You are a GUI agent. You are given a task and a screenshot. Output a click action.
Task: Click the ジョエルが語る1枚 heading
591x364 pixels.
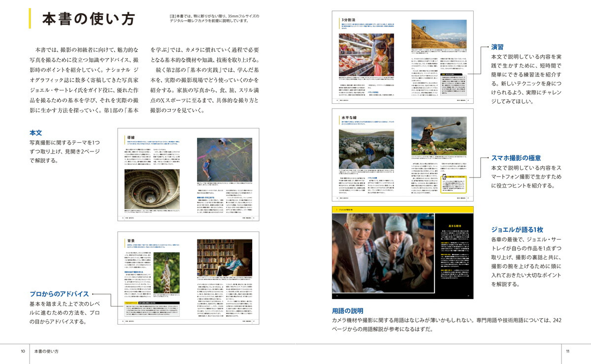pos(517,230)
